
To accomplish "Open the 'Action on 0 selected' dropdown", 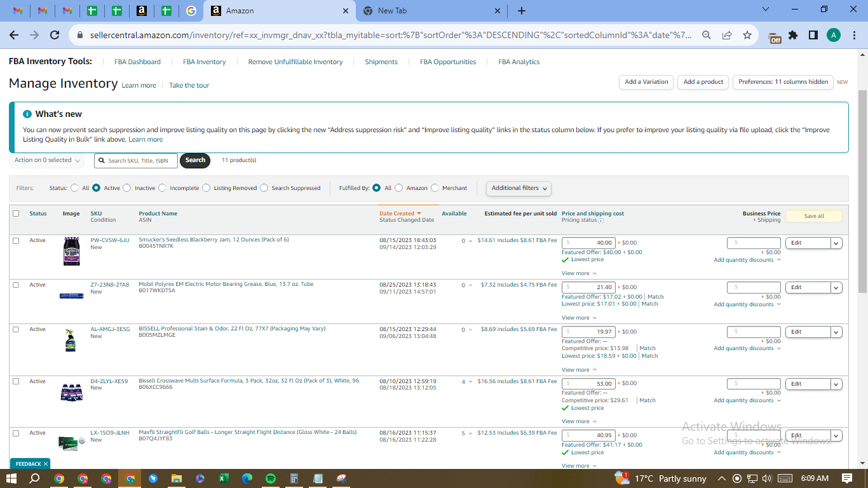I will click(x=48, y=160).
